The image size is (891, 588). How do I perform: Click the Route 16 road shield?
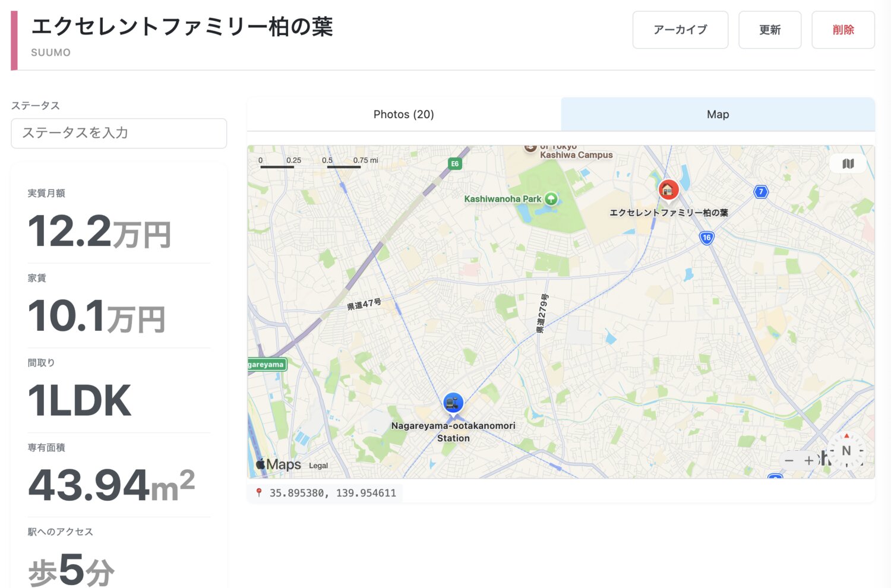pyautogui.click(x=706, y=238)
